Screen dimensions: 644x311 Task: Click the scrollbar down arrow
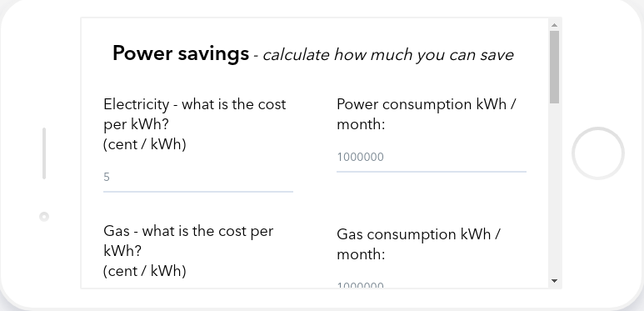pos(554,281)
